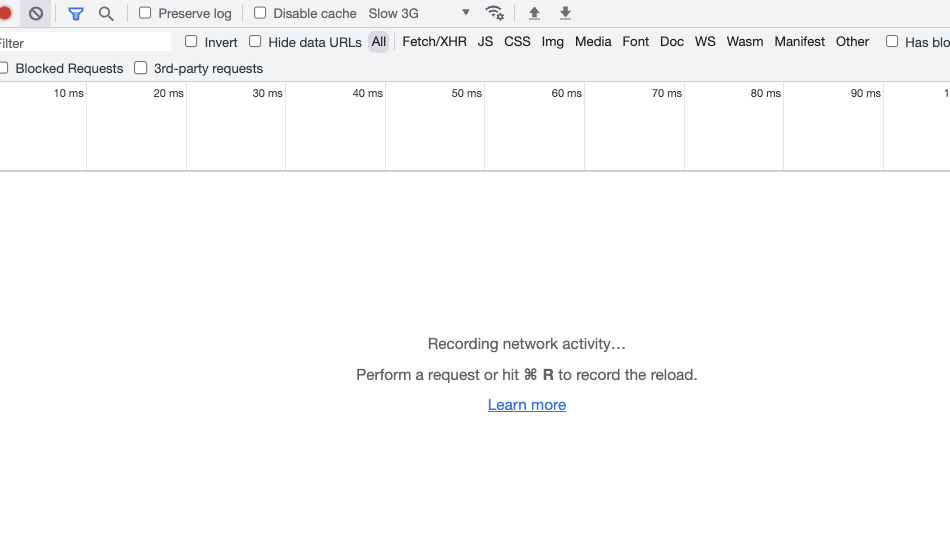The image size is (950, 546).
Task: Check the Has blocked cookies checkbox
Action: pyautogui.click(x=892, y=41)
